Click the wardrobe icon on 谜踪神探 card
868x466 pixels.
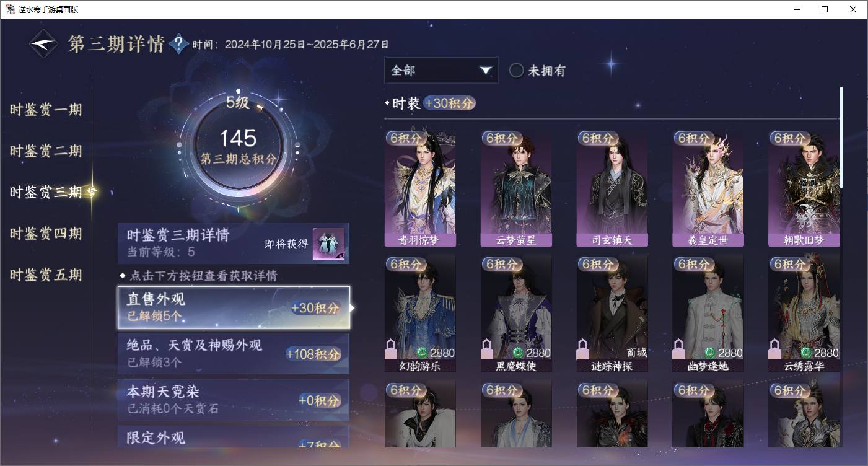point(583,349)
